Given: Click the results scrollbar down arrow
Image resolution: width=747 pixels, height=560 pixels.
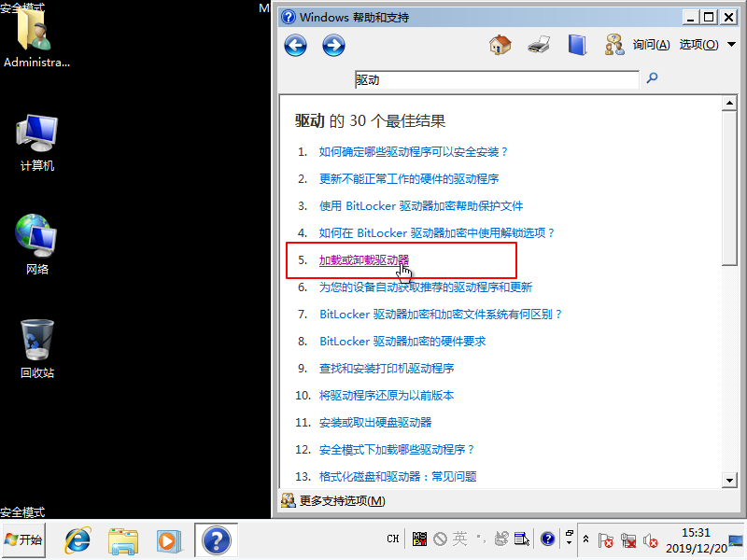Looking at the screenshot, I should tap(730, 480).
